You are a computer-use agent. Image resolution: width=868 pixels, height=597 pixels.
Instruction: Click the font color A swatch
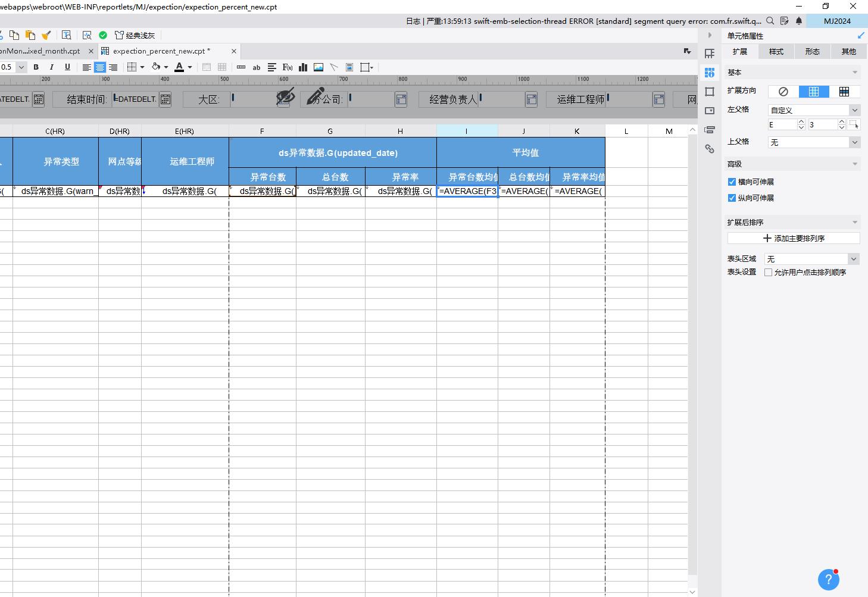(179, 67)
